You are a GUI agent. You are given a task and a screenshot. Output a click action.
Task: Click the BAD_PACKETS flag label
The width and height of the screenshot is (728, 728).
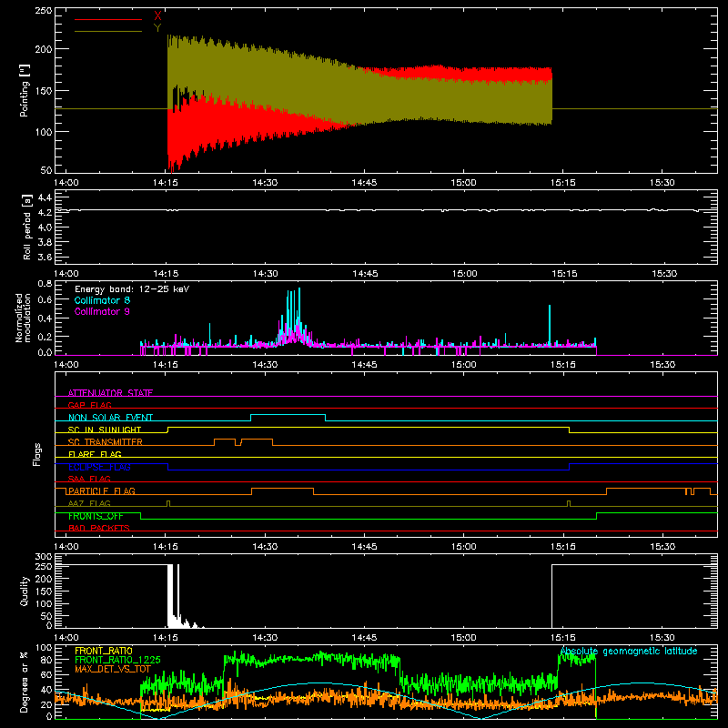99,528
